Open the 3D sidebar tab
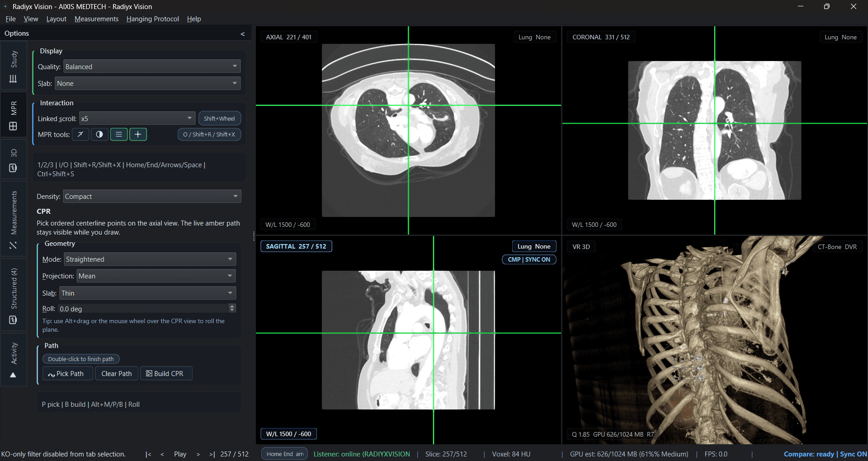 [14, 160]
